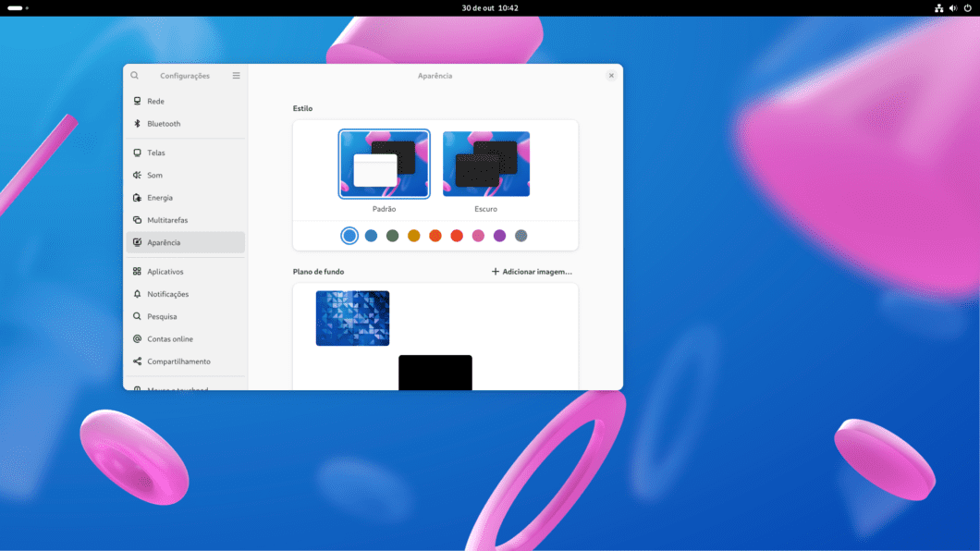
Task: Open the clock menu showing 30 de out
Action: tap(490, 7)
